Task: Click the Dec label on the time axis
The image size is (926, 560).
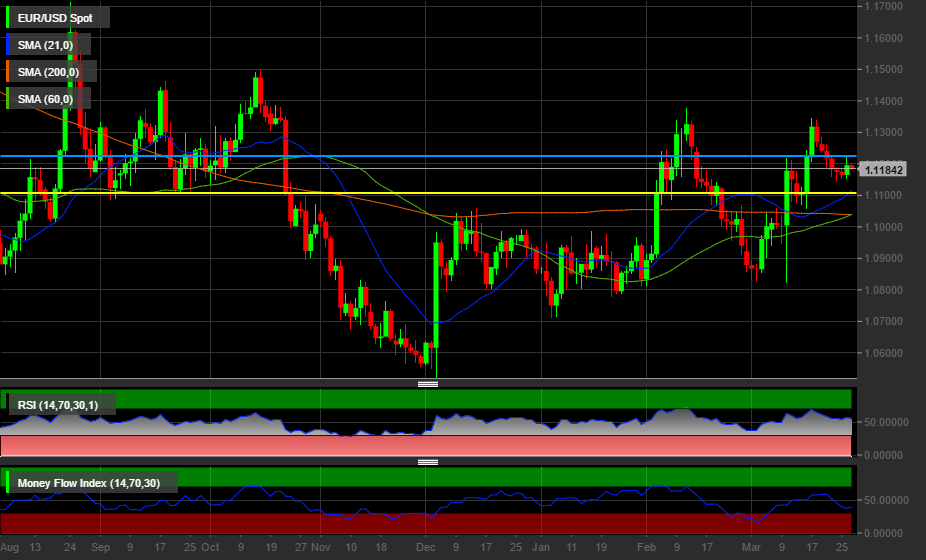Action: tap(425, 548)
